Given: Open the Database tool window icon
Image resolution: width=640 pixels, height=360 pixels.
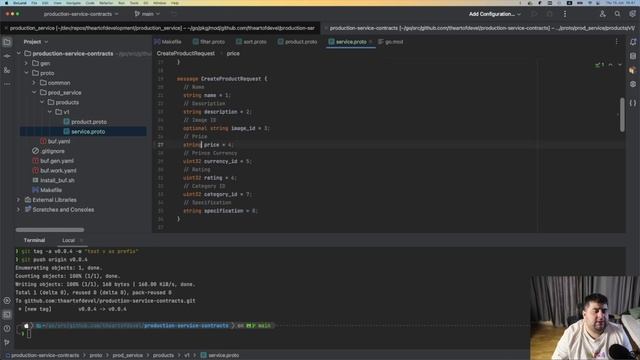Looking at the screenshot, I should click(633, 56).
